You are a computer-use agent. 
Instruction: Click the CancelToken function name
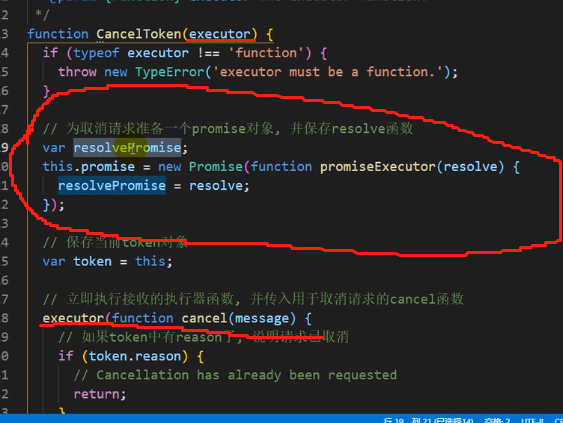[139, 34]
